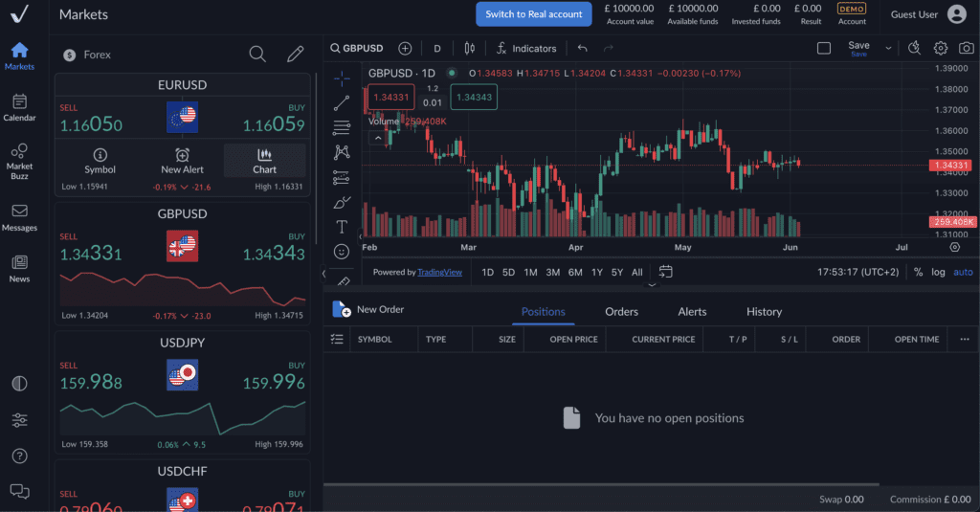Viewport: 980px width, 512px height.
Task: Open the News sidebar item
Action: [x=19, y=270]
